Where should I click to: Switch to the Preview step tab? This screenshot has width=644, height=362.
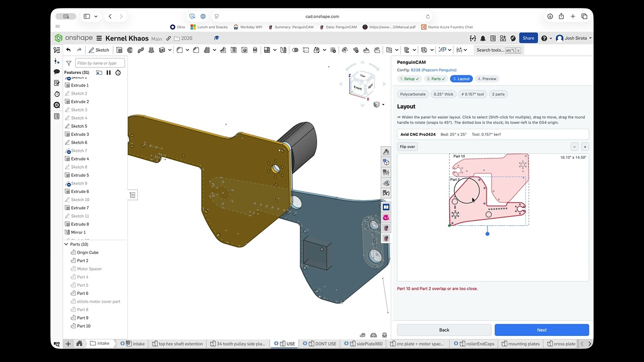tap(487, 79)
